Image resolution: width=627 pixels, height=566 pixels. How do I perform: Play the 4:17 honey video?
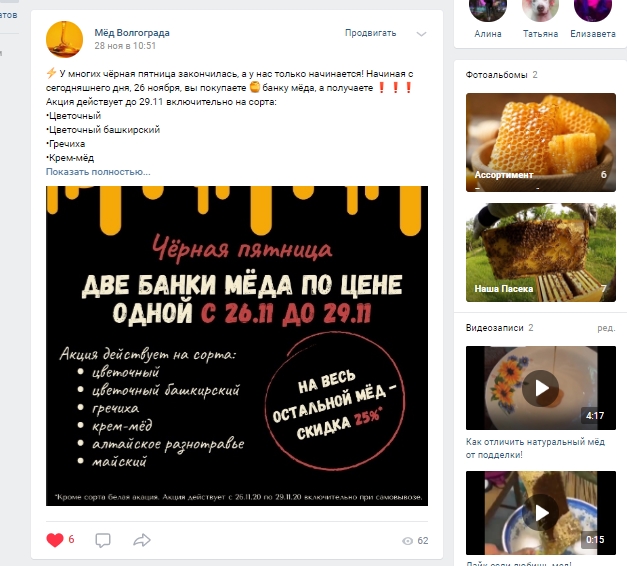pyautogui.click(x=541, y=388)
